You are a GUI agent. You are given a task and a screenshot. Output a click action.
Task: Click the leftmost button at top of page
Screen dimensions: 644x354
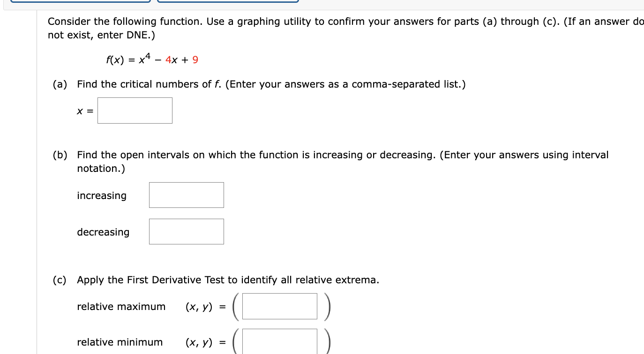click(80, 1)
